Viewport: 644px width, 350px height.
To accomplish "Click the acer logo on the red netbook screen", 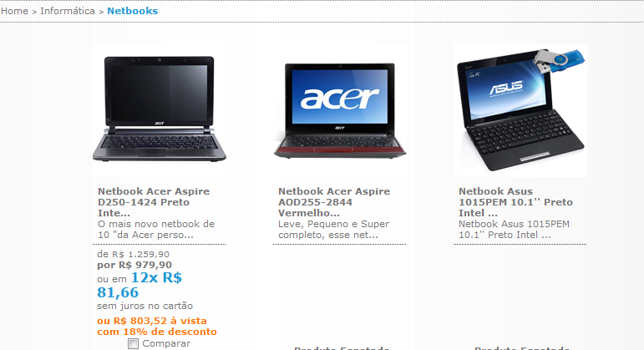I will click(340, 99).
